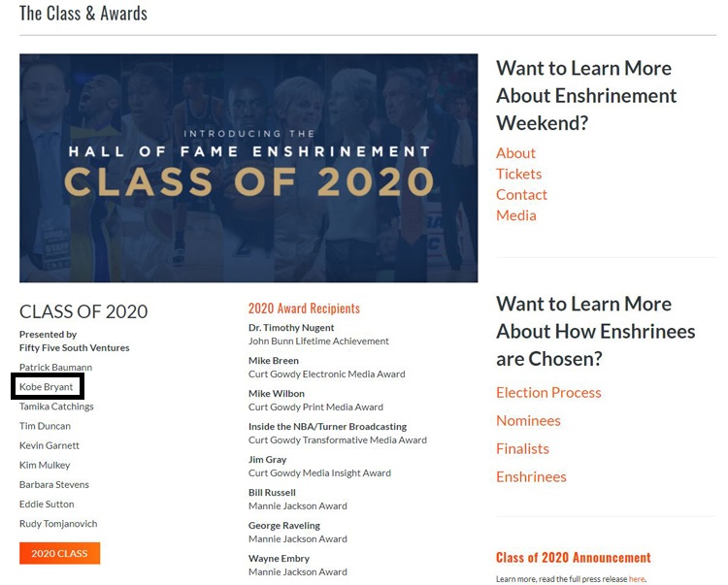Click the press release 'here' link
The image size is (728, 585).
637,579
